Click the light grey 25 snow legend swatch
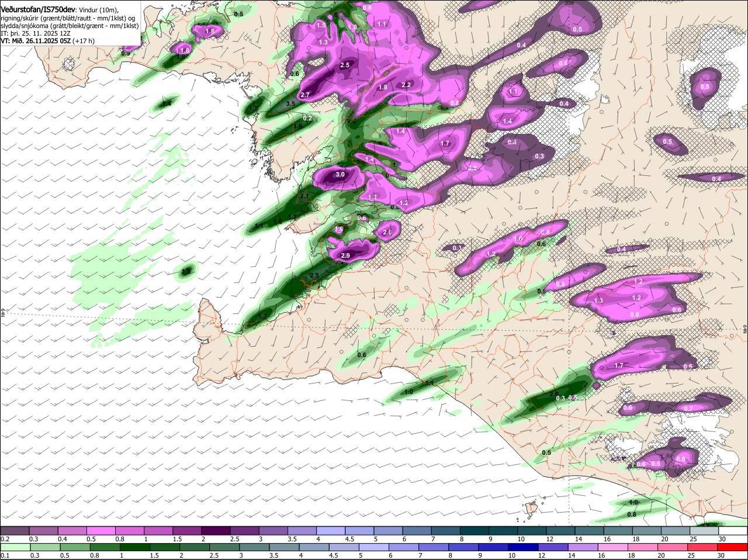 [704, 530]
